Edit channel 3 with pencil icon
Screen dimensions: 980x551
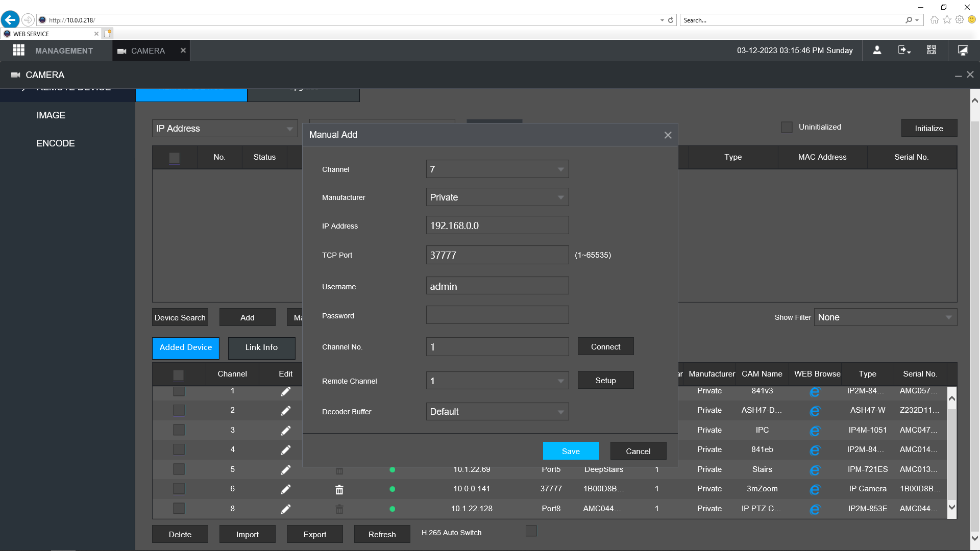286,431
